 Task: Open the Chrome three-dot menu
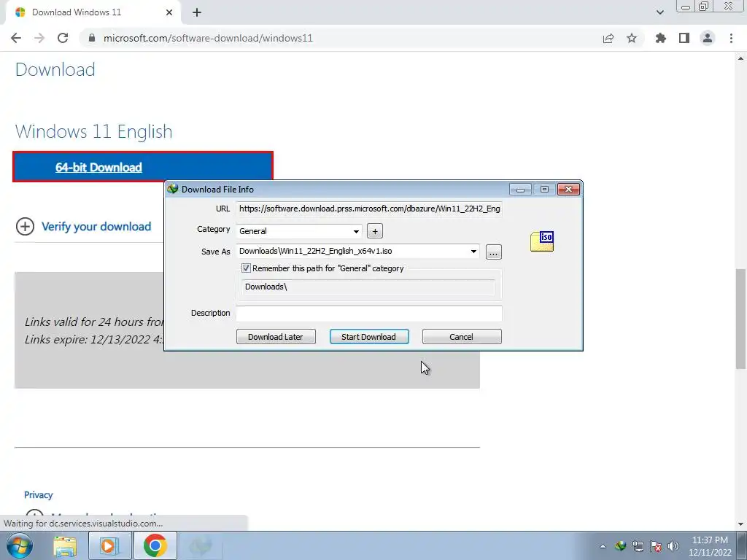[x=731, y=38]
